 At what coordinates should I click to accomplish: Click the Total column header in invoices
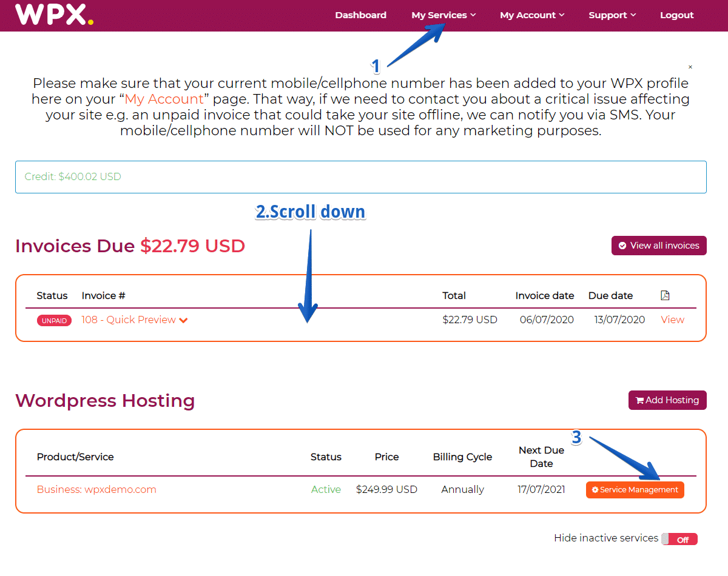point(454,295)
